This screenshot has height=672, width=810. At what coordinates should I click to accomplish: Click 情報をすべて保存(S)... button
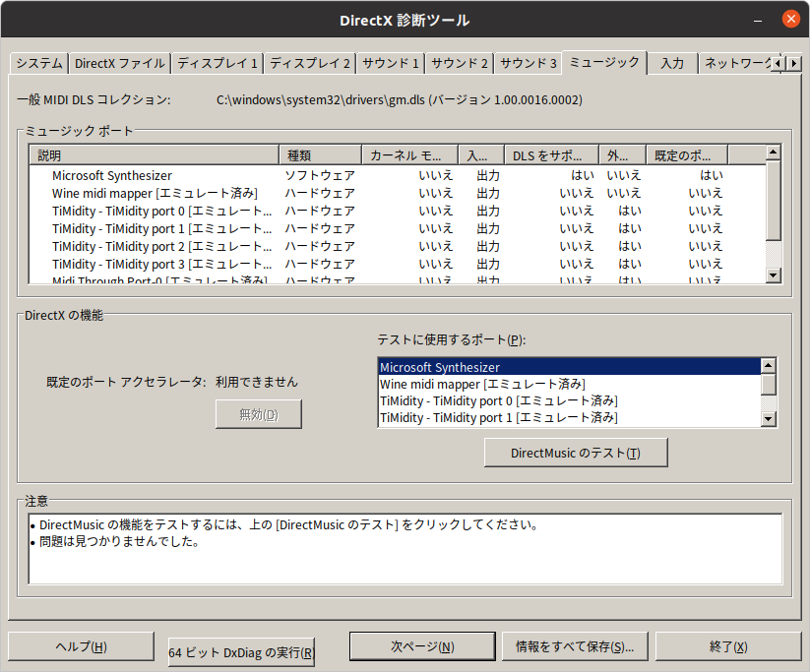(575, 646)
